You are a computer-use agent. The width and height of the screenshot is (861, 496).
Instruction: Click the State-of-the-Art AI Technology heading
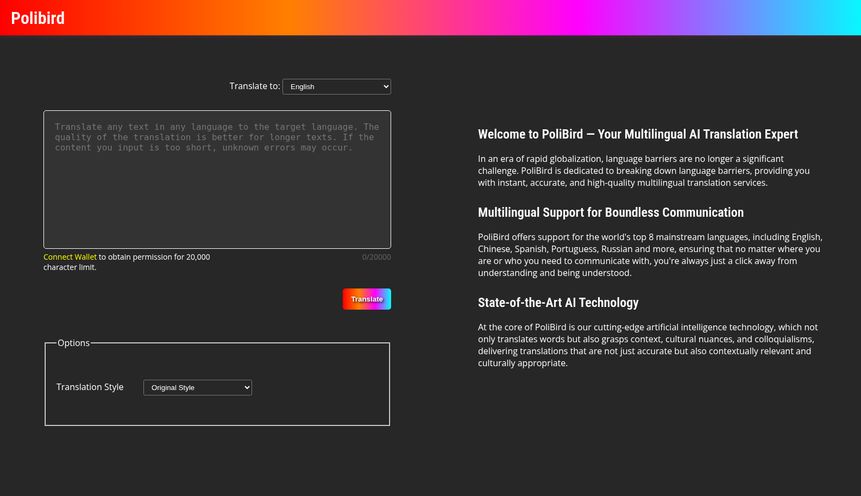pyautogui.click(x=558, y=303)
